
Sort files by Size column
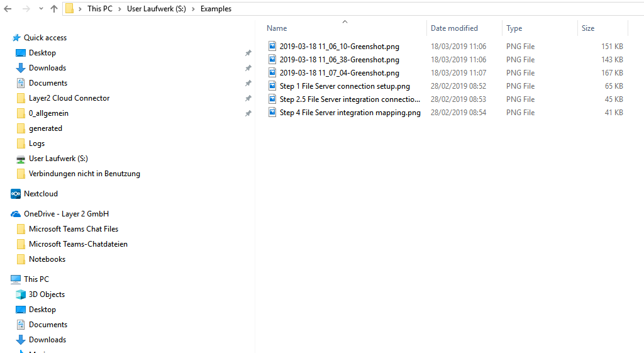tap(588, 28)
